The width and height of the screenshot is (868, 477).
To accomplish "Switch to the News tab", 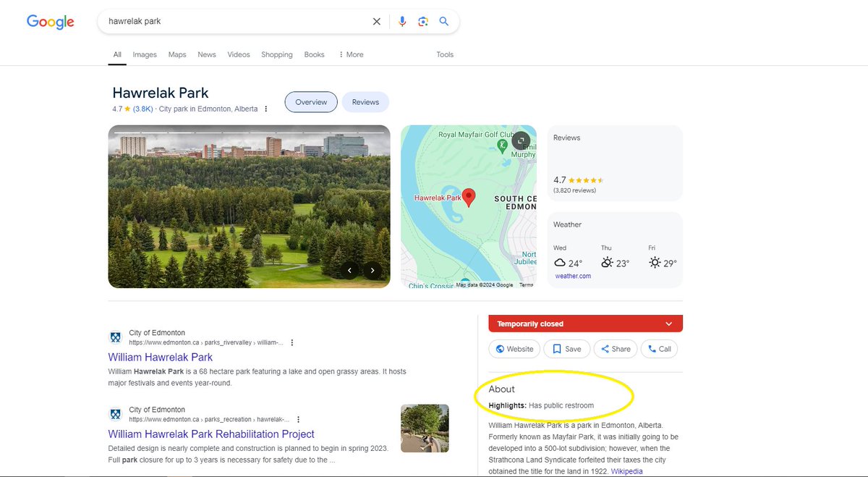I will [207, 54].
